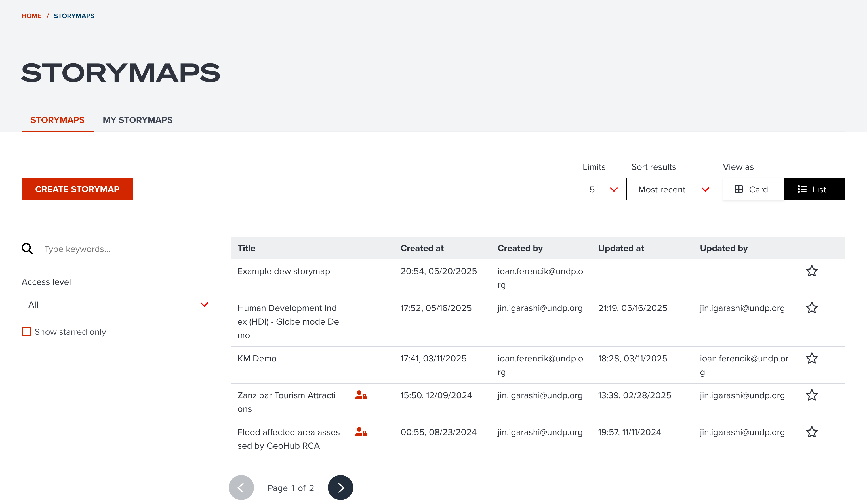Go to the next page of storymaps
Viewport: 867px width, 504px height.
tap(340, 487)
